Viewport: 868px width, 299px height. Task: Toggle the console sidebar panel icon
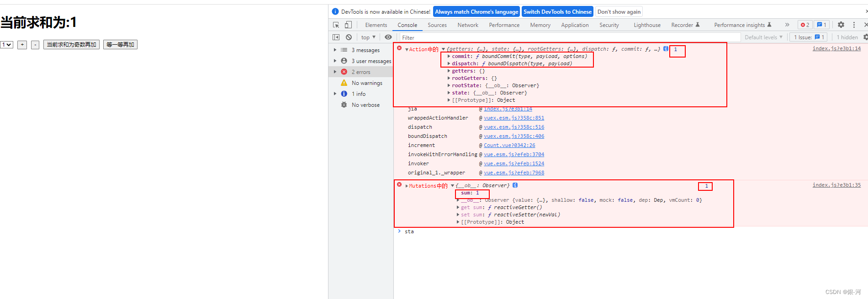[336, 37]
